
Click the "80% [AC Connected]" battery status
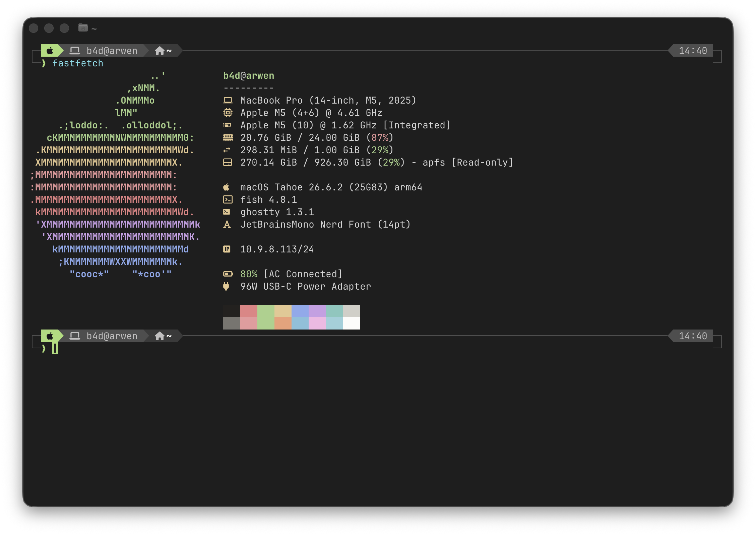[x=291, y=274]
